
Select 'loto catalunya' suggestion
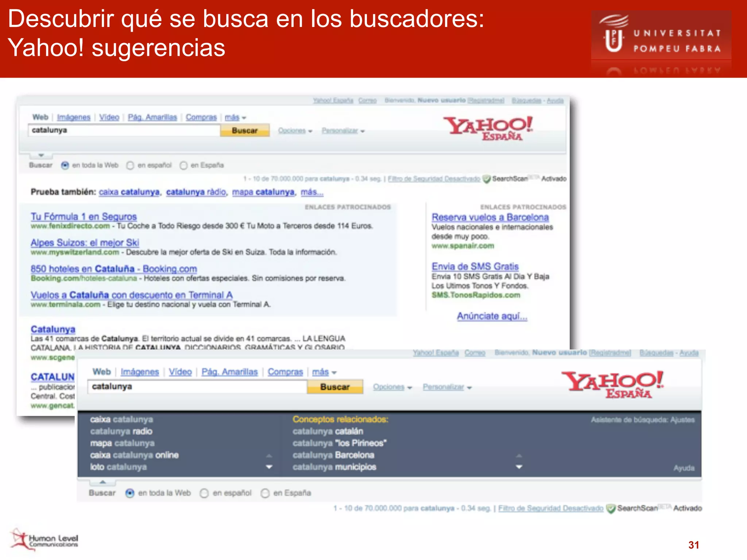[119, 467]
